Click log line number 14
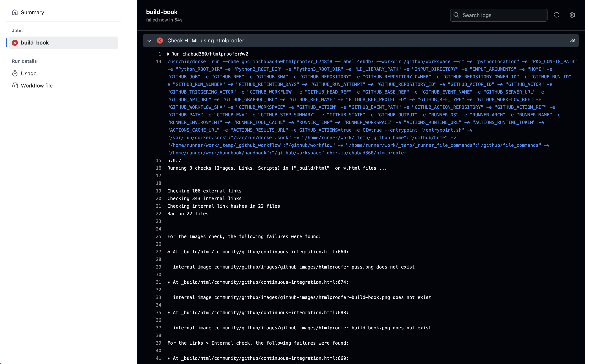The image size is (589, 364). pos(158,62)
